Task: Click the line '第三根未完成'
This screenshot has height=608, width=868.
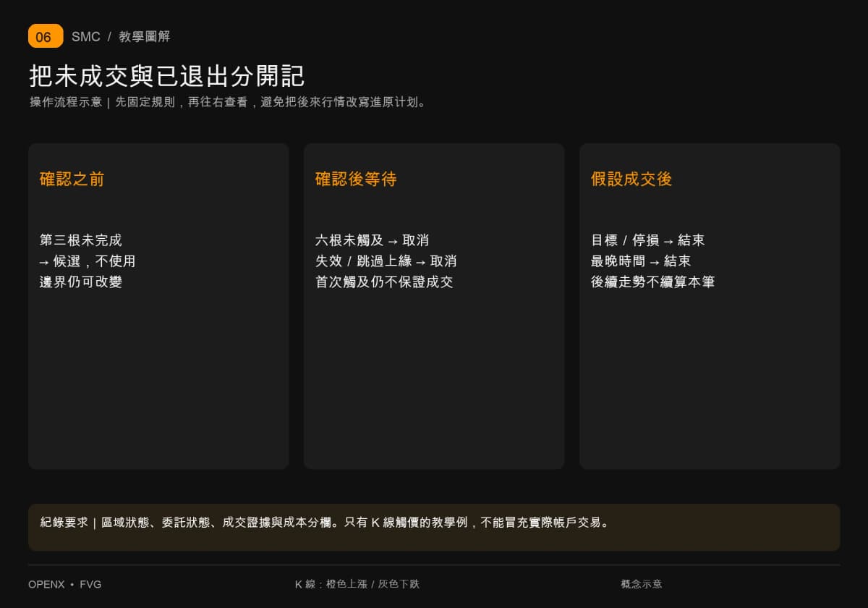Action: (81, 240)
